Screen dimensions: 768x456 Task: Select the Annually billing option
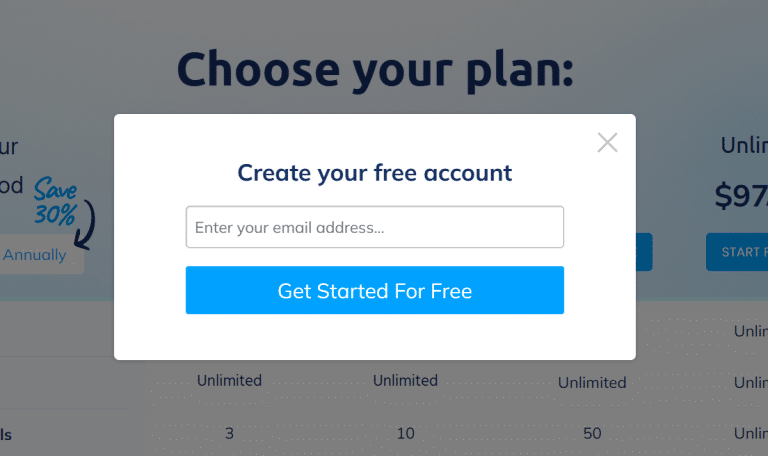[x=35, y=255]
